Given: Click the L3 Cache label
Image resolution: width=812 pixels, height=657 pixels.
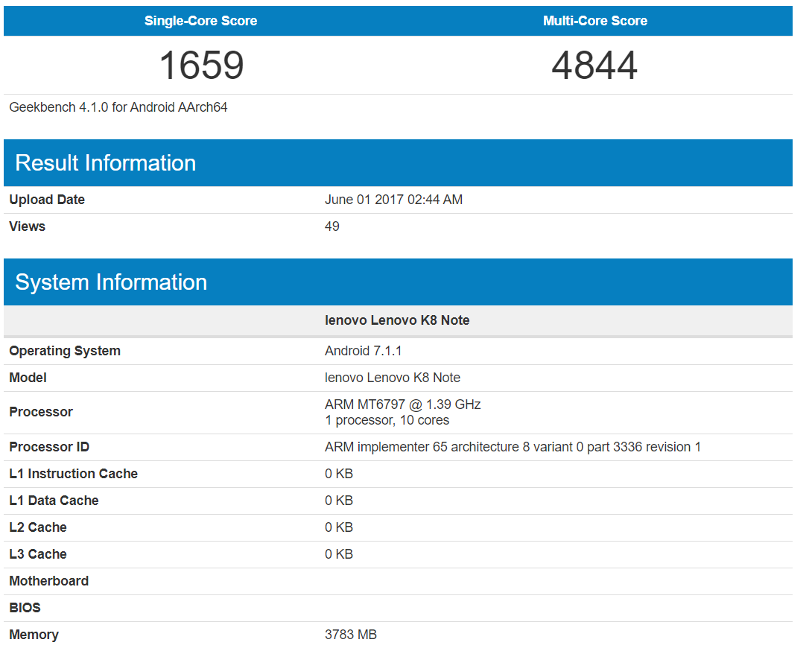Looking at the screenshot, I should coord(38,554).
